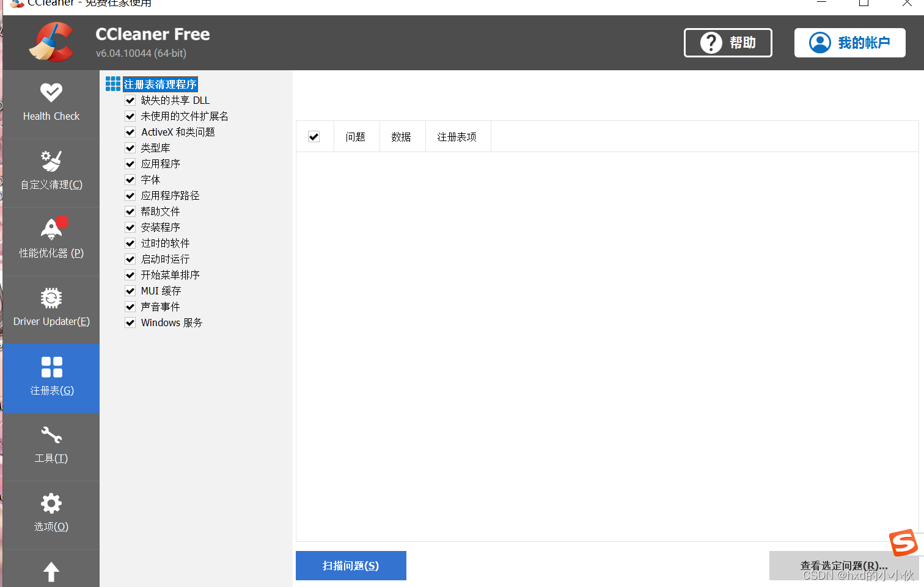Toggle 过时的软件 checkbox

pyautogui.click(x=130, y=243)
